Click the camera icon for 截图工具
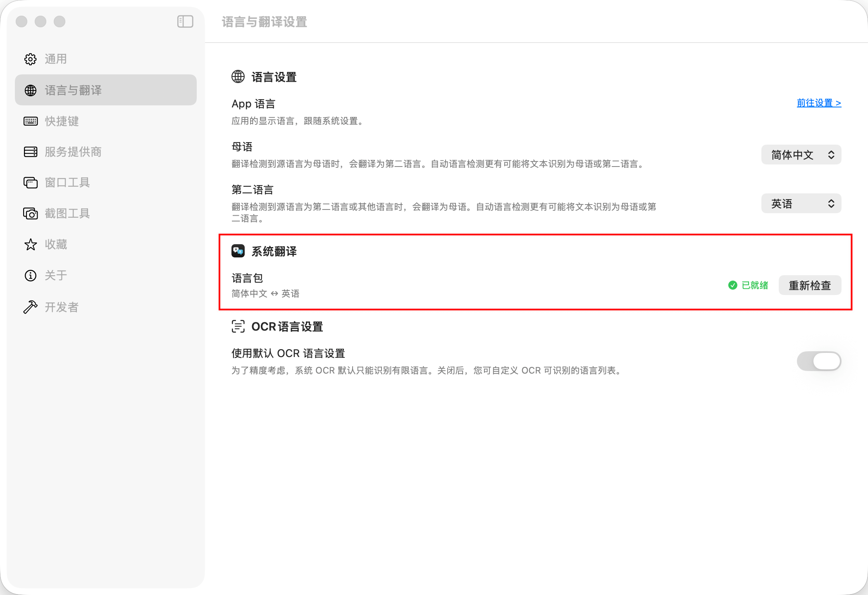 tap(31, 214)
